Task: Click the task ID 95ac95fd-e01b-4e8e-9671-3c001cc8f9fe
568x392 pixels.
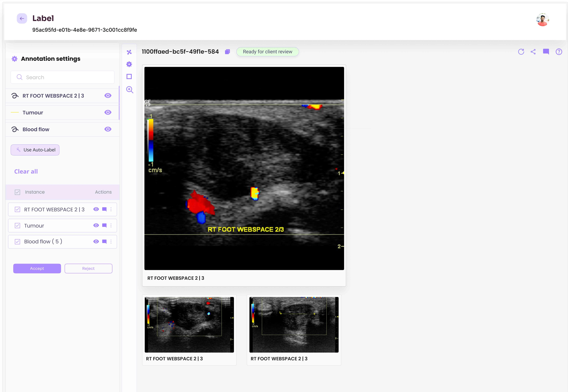Action: click(x=85, y=30)
